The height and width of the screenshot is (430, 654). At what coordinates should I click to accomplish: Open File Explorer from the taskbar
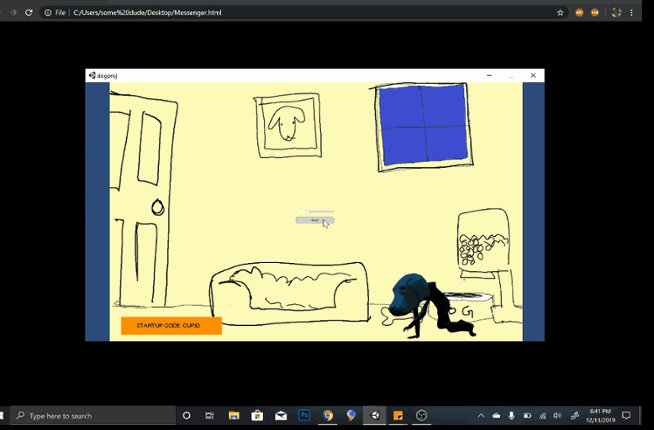click(x=234, y=415)
